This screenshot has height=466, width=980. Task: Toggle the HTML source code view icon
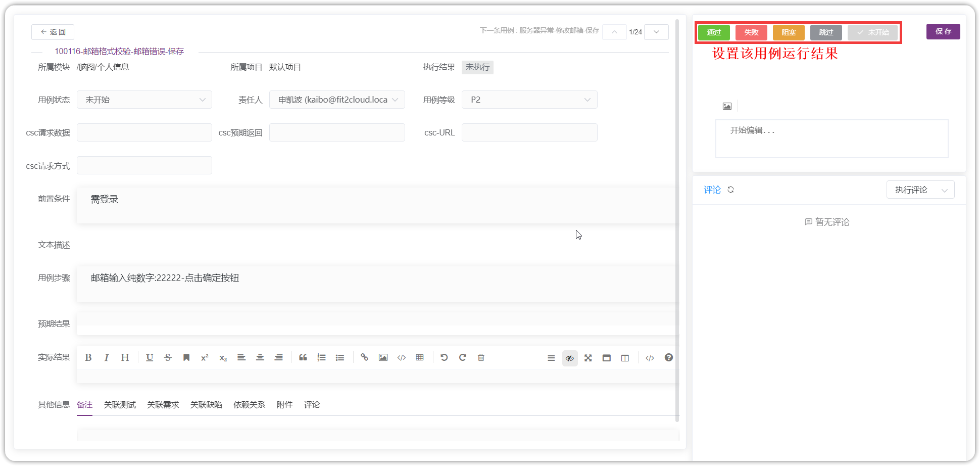650,358
